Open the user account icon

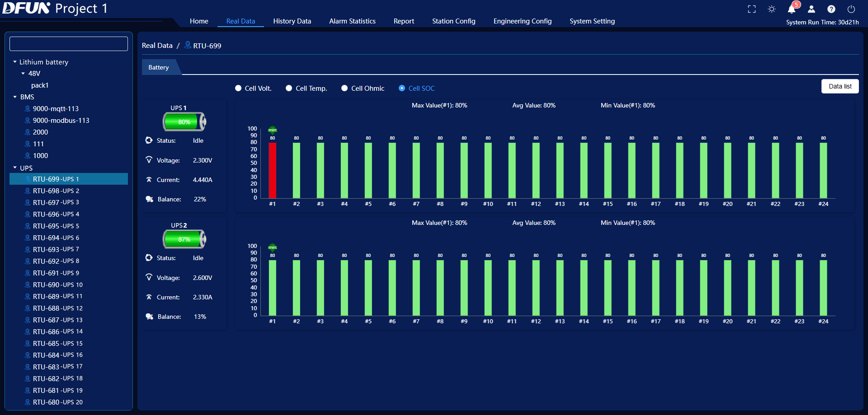click(x=811, y=9)
